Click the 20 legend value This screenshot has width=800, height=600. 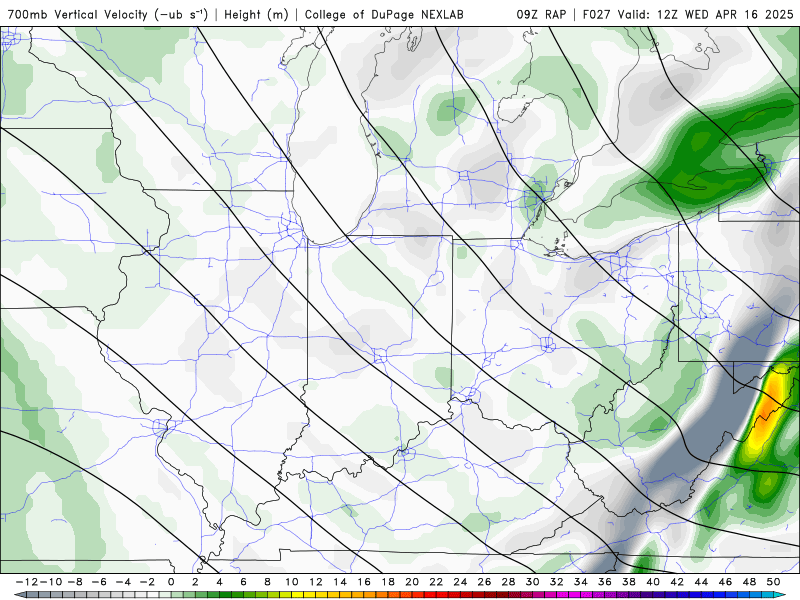tap(412, 582)
